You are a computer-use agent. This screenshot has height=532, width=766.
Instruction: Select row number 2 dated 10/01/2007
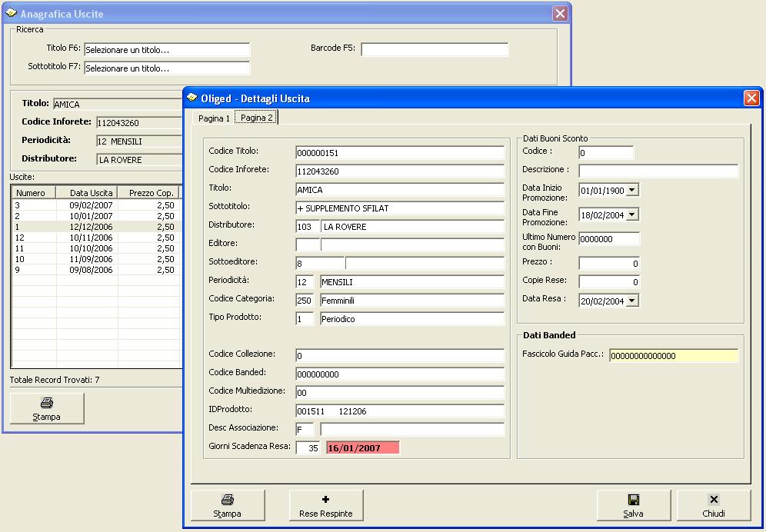click(x=97, y=216)
